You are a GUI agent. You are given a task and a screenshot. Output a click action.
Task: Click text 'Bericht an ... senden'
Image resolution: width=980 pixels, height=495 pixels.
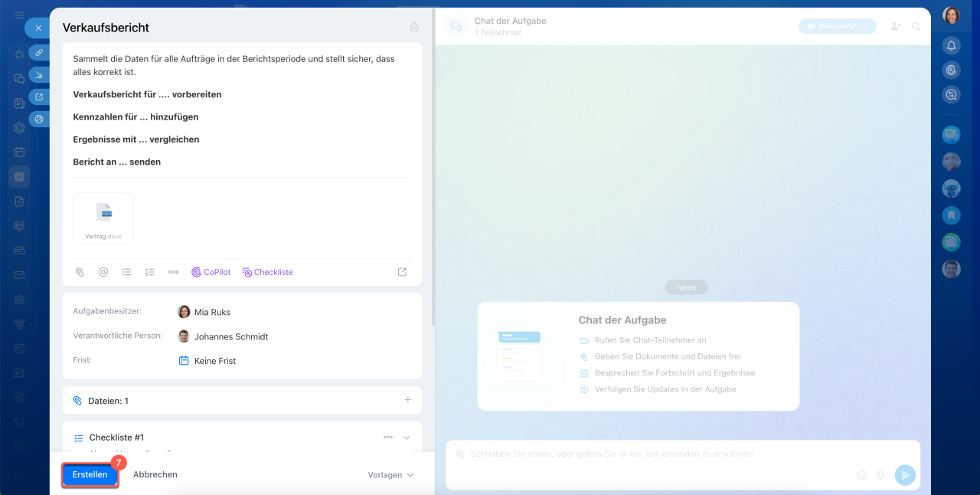pyautogui.click(x=116, y=162)
